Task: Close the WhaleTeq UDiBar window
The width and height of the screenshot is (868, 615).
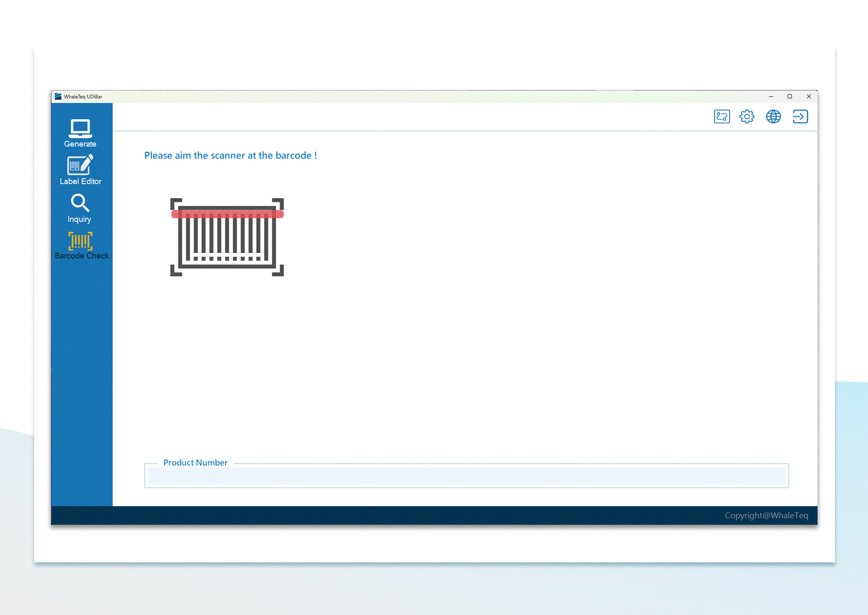Action: coord(809,97)
